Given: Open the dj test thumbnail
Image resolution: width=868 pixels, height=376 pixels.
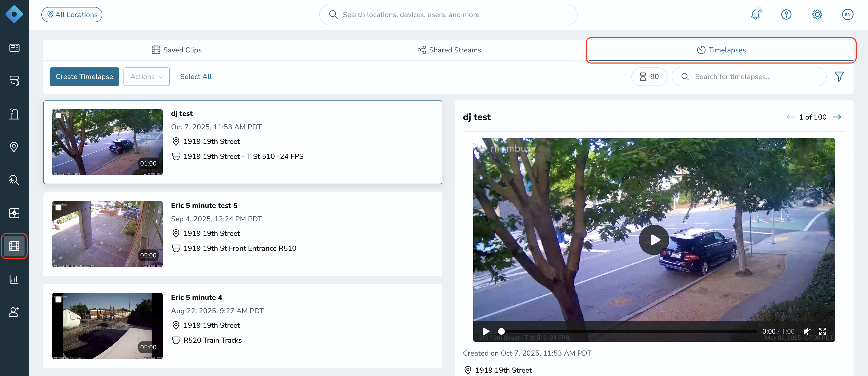Looking at the screenshot, I should click(x=107, y=142).
